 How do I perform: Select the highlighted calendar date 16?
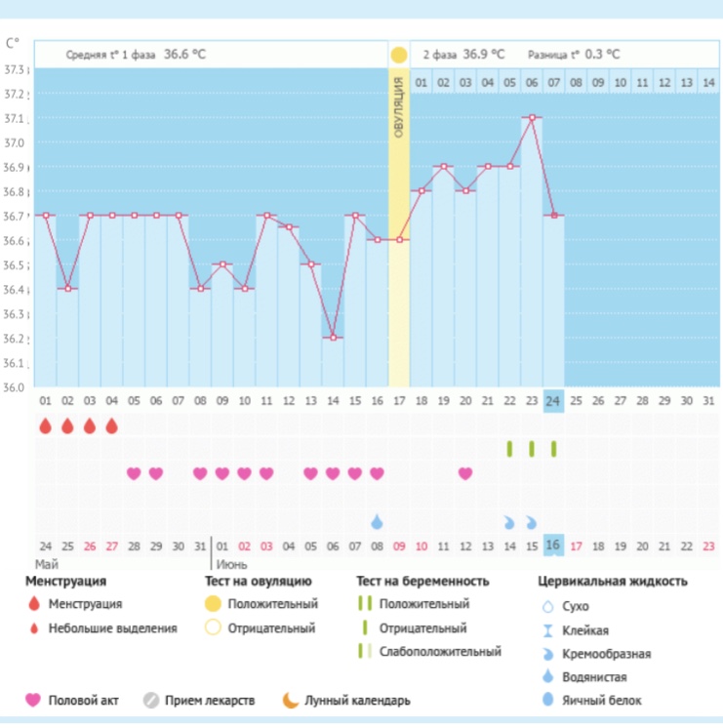point(553,546)
